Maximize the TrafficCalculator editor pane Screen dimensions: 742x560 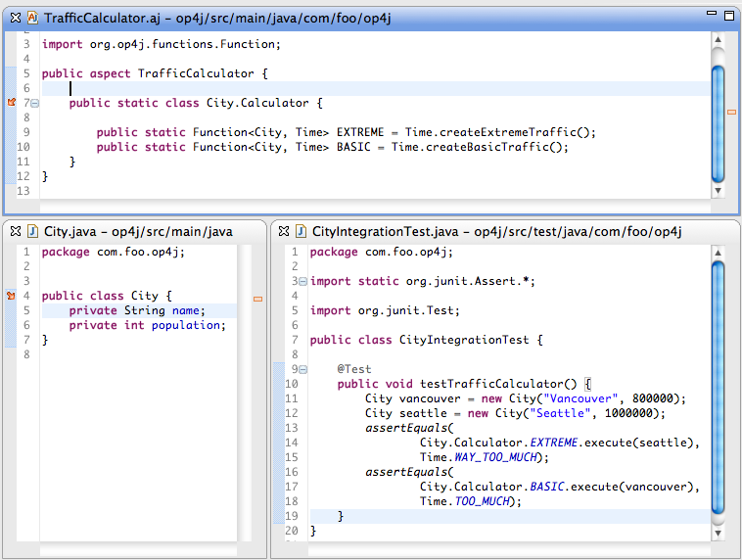coord(727,16)
